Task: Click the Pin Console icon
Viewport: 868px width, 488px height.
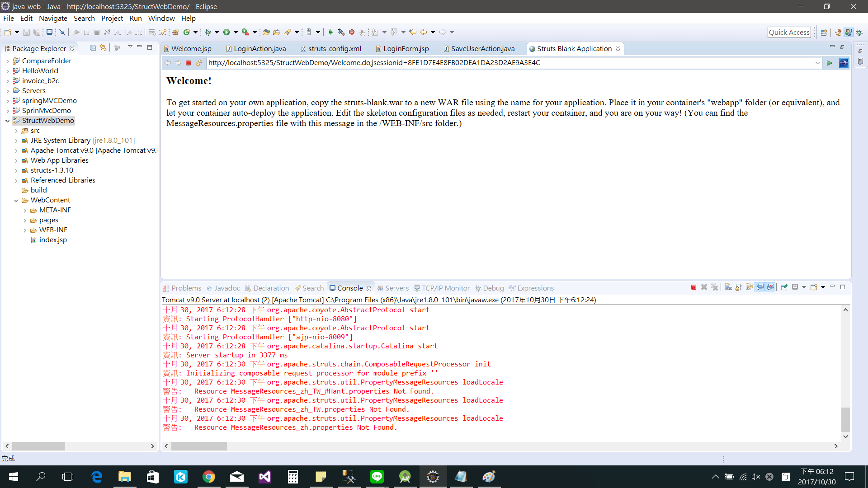Action: pos(784,287)
